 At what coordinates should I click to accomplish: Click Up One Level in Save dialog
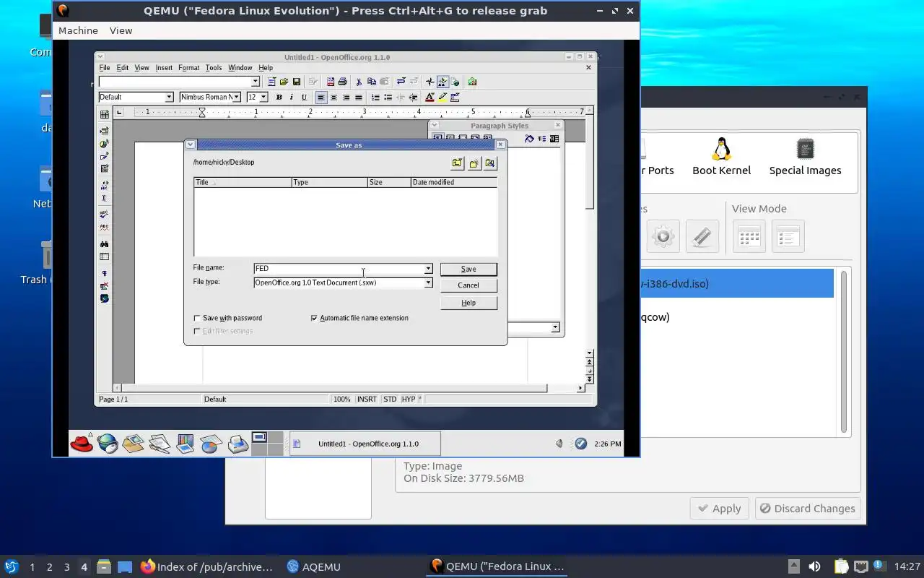457,163
